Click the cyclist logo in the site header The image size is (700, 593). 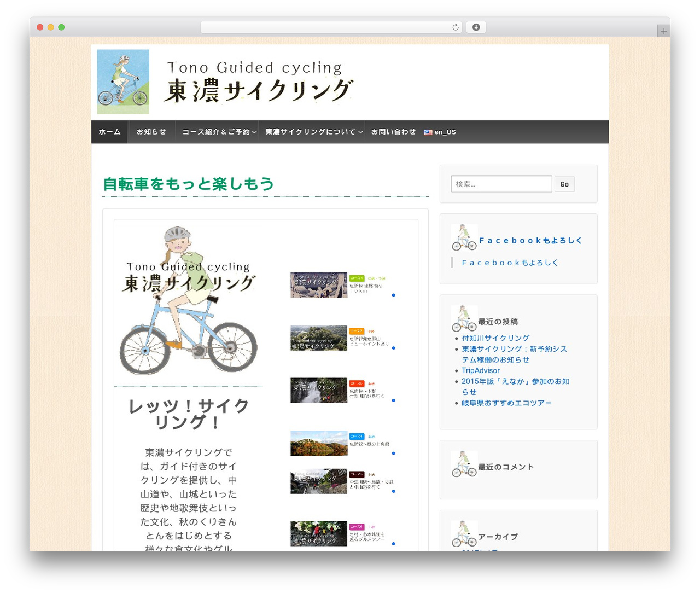(x=123, y=82)
